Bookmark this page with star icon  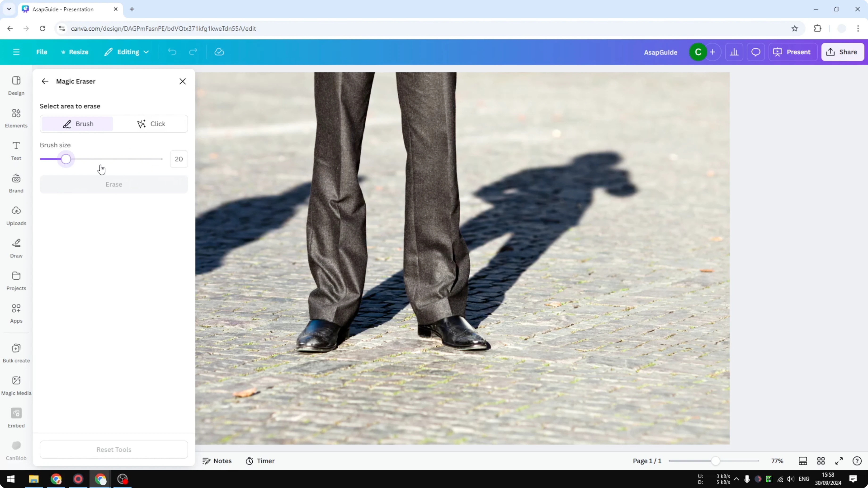(x=795, y=29)
